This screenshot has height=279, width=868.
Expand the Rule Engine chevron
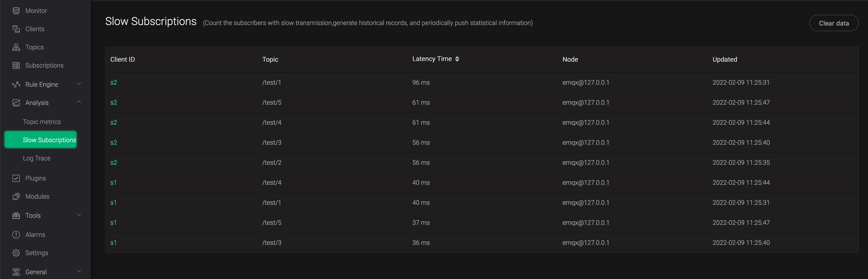[x=79, y=84]
